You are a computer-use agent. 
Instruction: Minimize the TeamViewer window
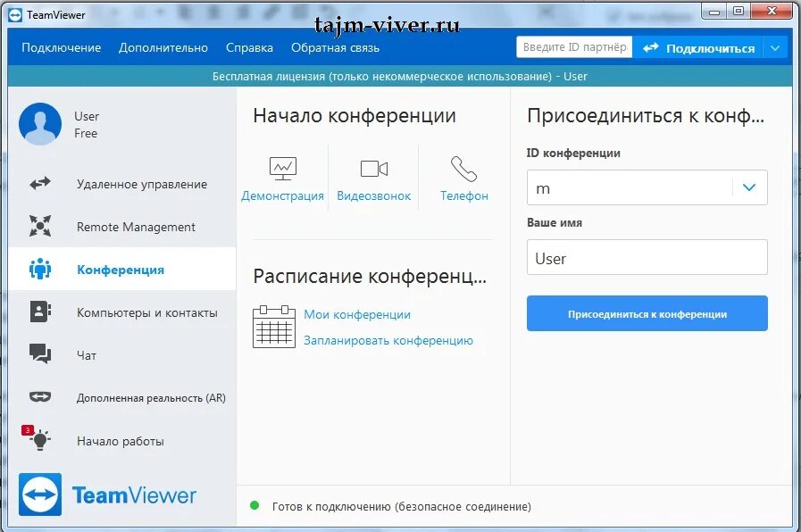pos(714,12)
